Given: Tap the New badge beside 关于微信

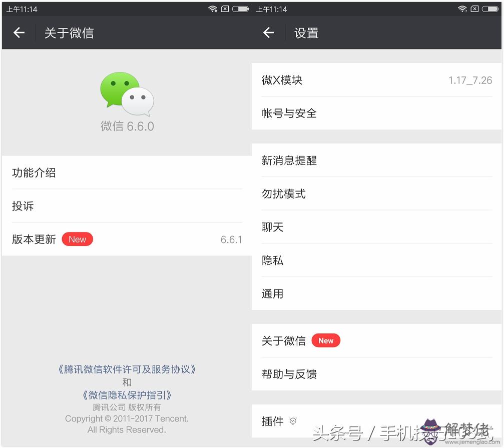Looking at the screenshot, I should click(326, 340).
